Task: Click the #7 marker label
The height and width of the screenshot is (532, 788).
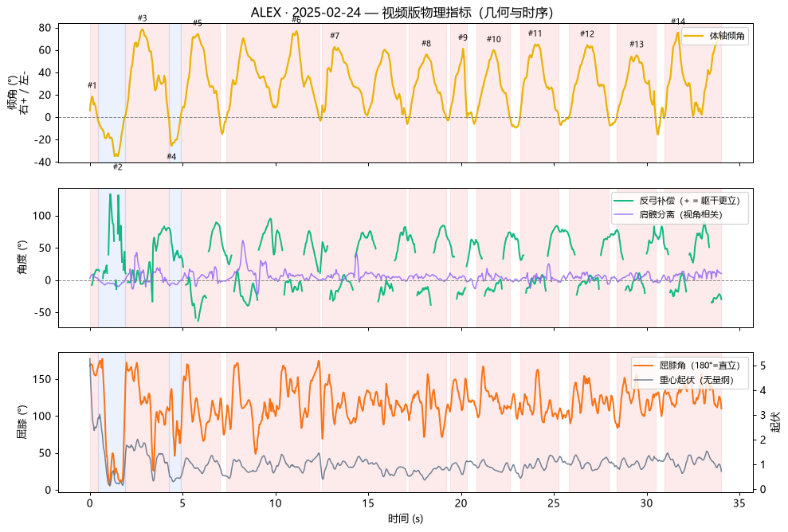Action: (x=335, y=36)
